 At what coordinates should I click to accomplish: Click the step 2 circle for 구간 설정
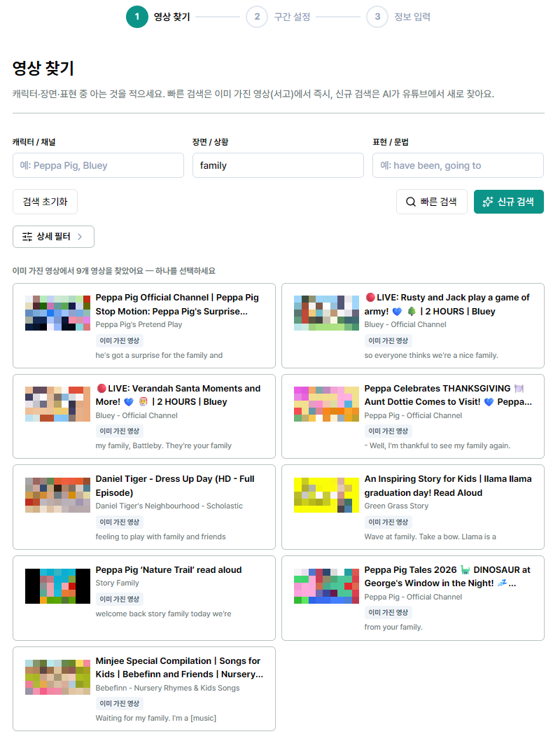[x=258, y=17]
